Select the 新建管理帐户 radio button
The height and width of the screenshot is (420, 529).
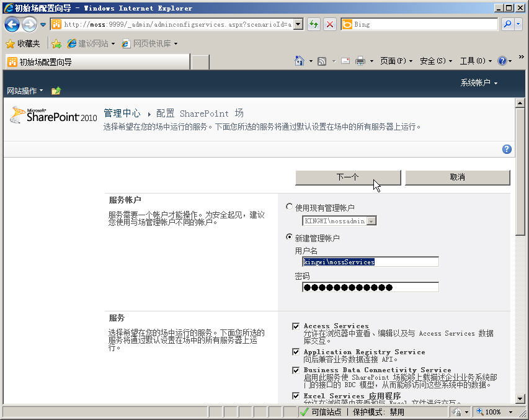tap(289, 237)
